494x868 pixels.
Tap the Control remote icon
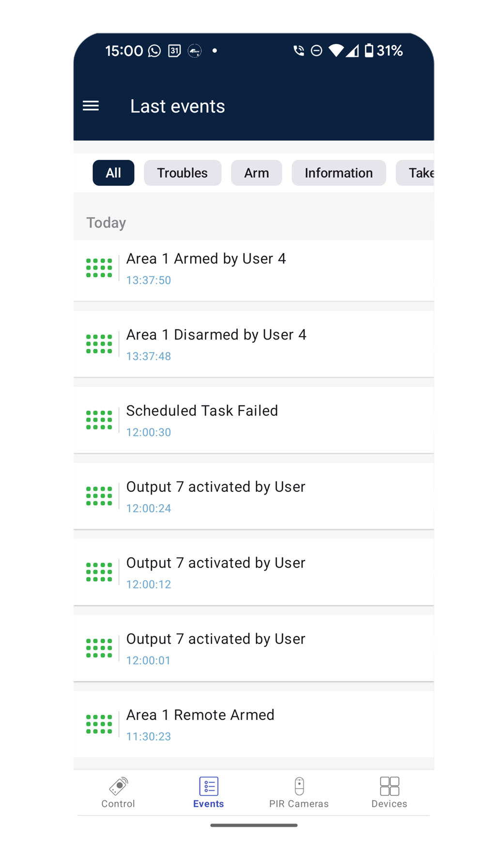(118, 786)
